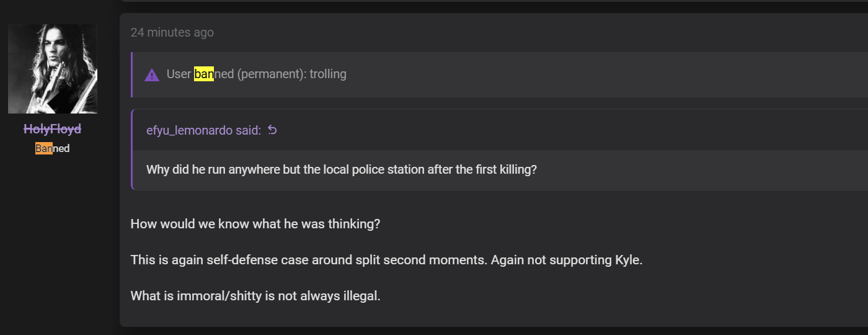This screenshot has height=335, width=868.
Task: Click the name 'Kyle' in the post
Action: click(x=627, y=260)
